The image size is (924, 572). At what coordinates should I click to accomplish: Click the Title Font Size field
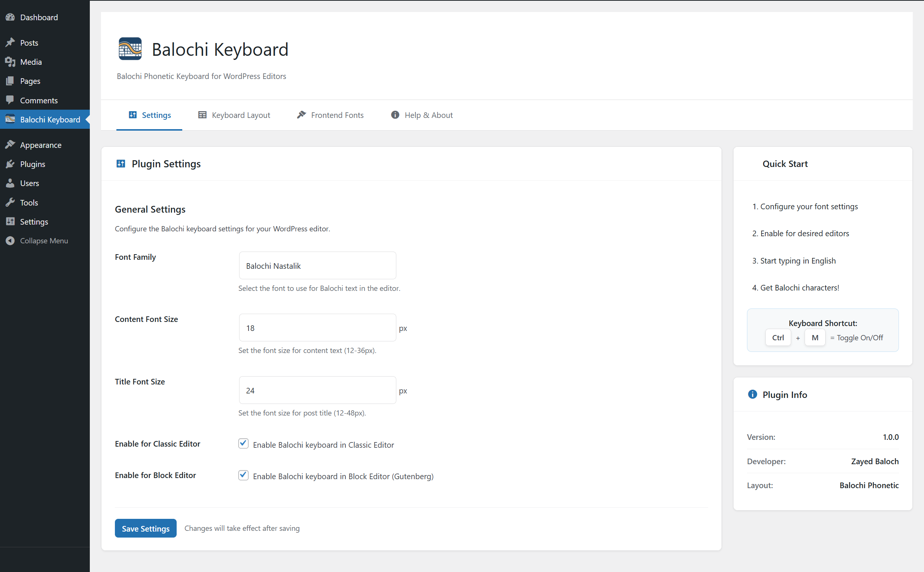tap(317, 390)
